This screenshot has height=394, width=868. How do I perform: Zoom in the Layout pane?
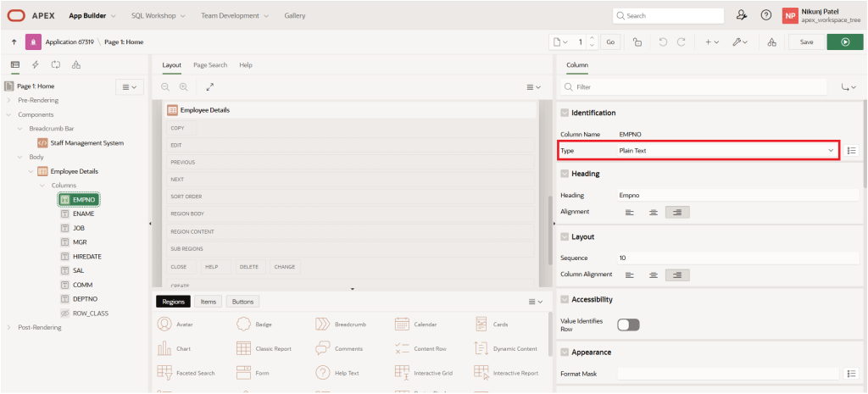[183, 86]
